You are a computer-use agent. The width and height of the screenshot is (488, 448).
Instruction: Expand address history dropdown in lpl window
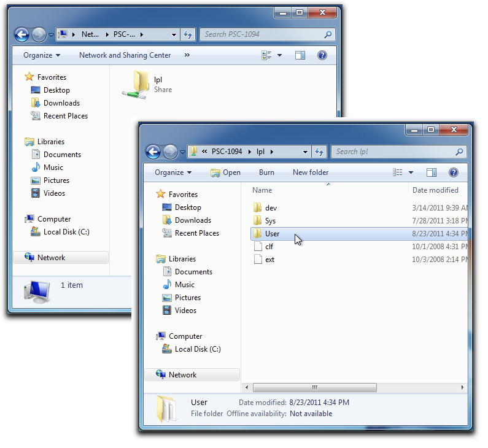305,152
